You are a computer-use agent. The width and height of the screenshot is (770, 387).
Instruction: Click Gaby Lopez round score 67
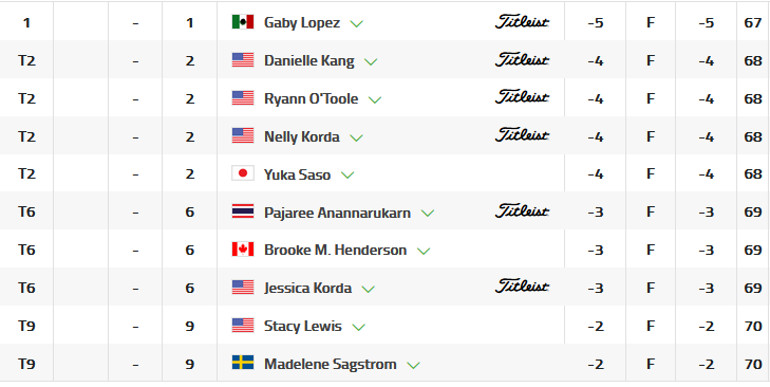pos(752,23)
